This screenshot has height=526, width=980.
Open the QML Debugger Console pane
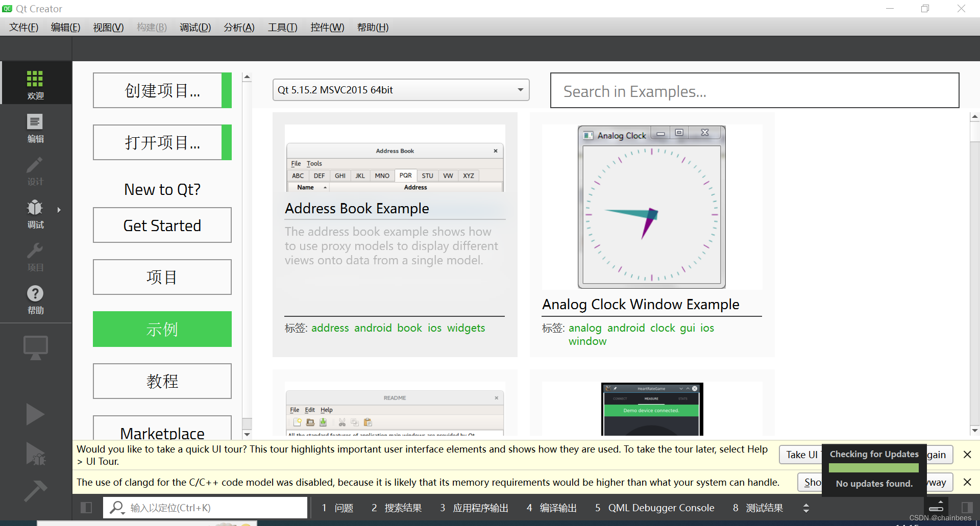point(655,508)
